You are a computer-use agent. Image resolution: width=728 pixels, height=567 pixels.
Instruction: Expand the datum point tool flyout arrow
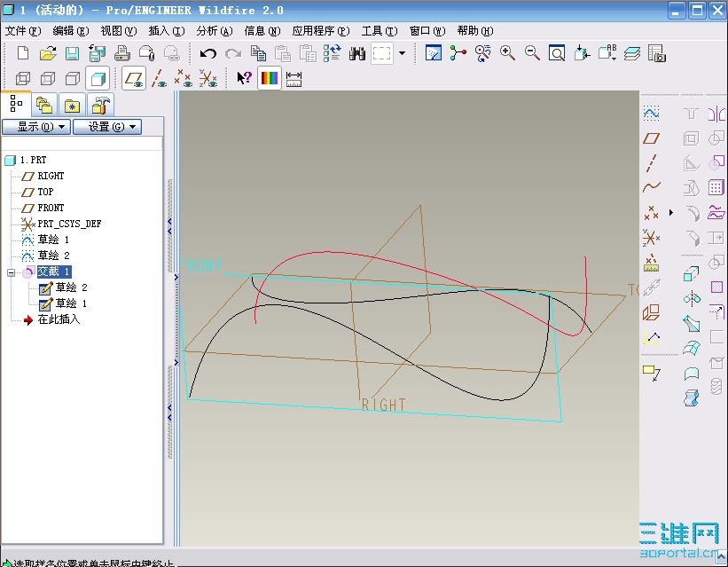[x=671, y=213]
